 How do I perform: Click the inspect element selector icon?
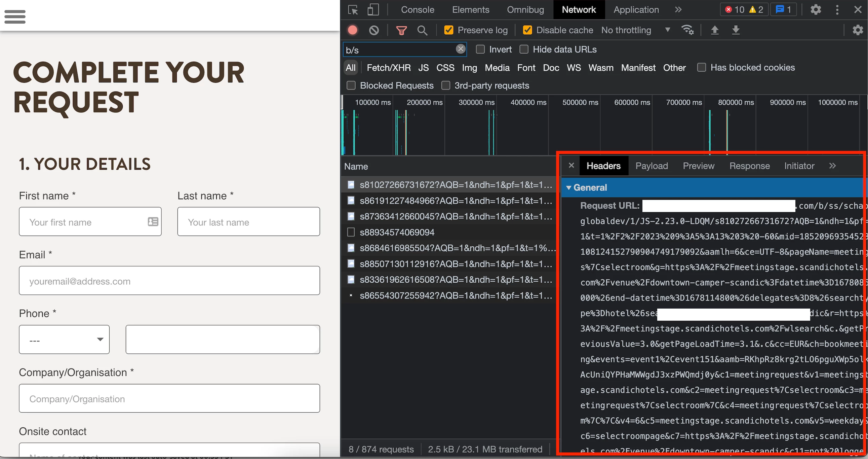pos(353,10)
